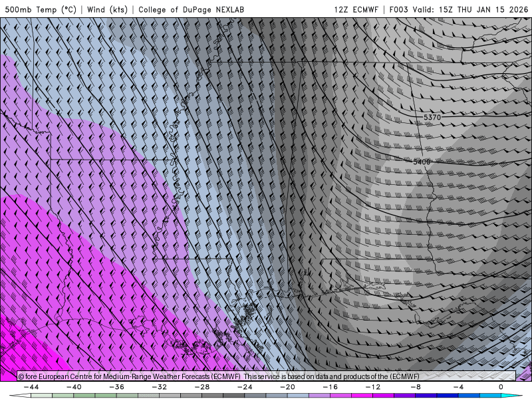
Task: Click the -12 value on the colorbar
Action: [373, 387]
